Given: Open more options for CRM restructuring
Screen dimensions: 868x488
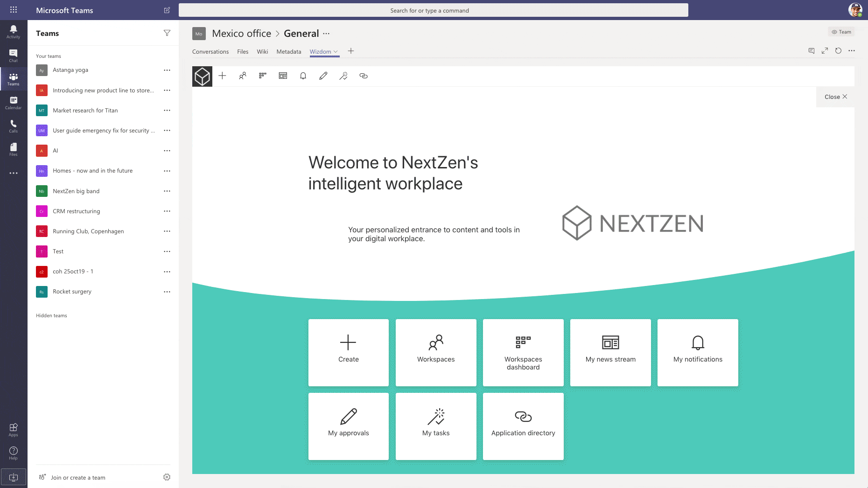Looking at the screenshot, I should tap(167, 211).
